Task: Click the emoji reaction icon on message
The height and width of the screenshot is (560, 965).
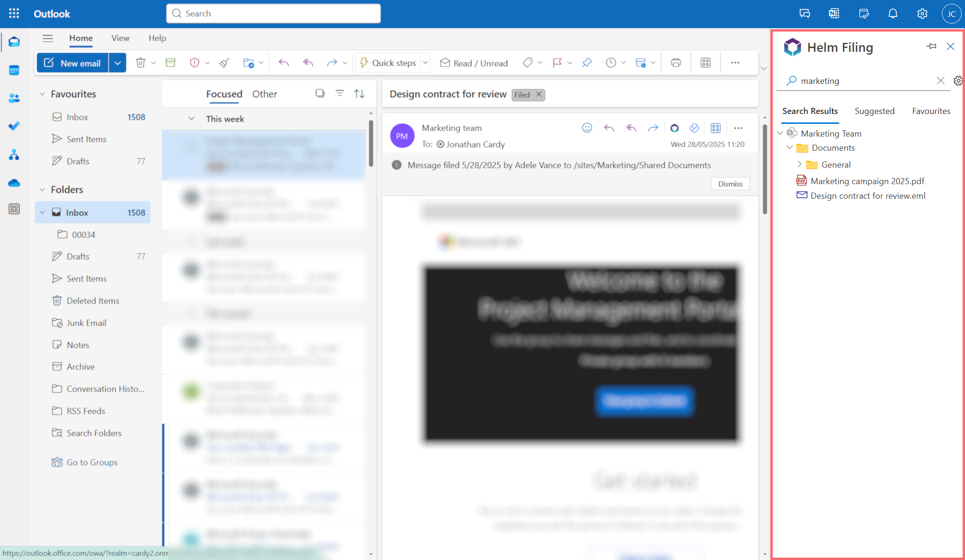Action: (x=587, y=128)
